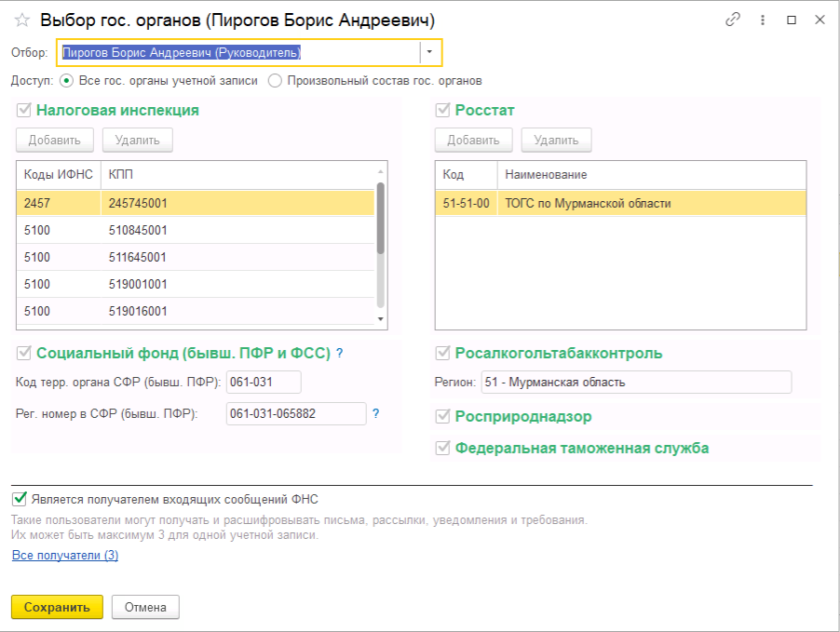Viewport: 840px width, 632px height.
Task: Click the Регион field with Мурманская область
Action: click(x=635, y=383)
